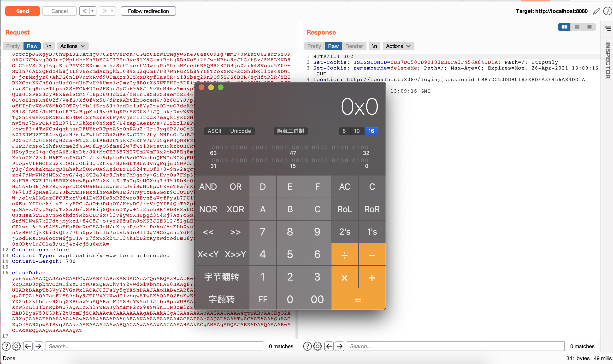Go to previous request with back arrow

coord(85,11)
